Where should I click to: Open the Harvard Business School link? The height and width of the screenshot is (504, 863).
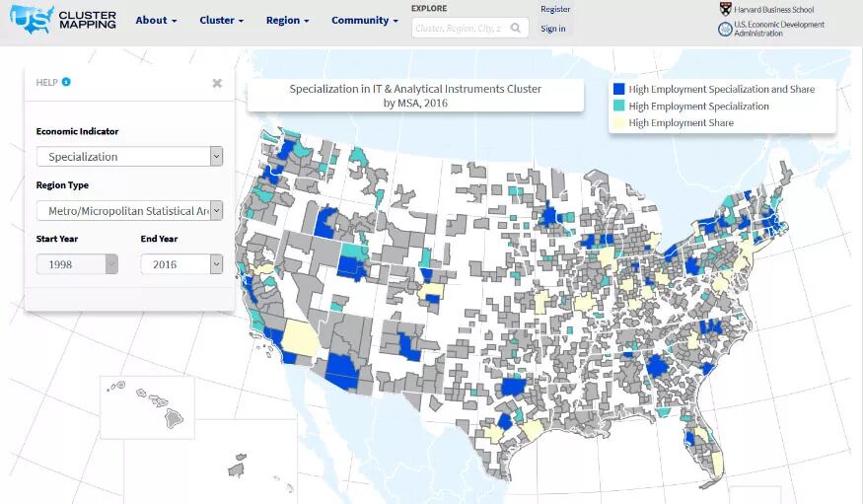773,9
